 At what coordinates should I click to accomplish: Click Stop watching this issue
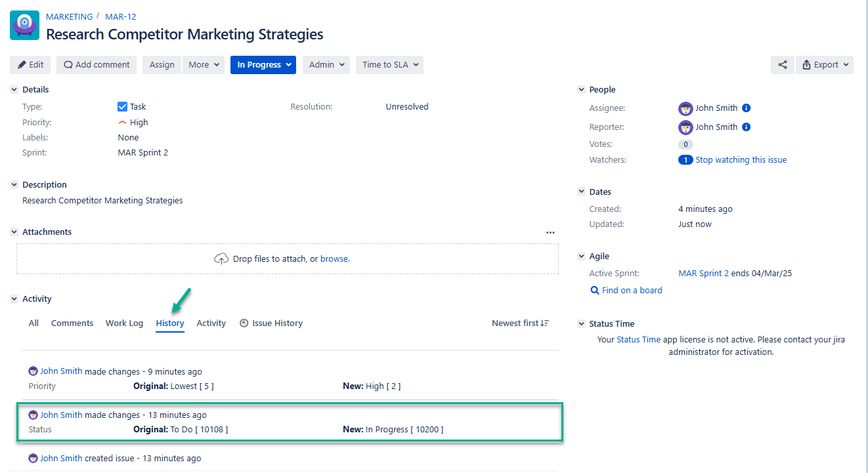pos(741,159)
